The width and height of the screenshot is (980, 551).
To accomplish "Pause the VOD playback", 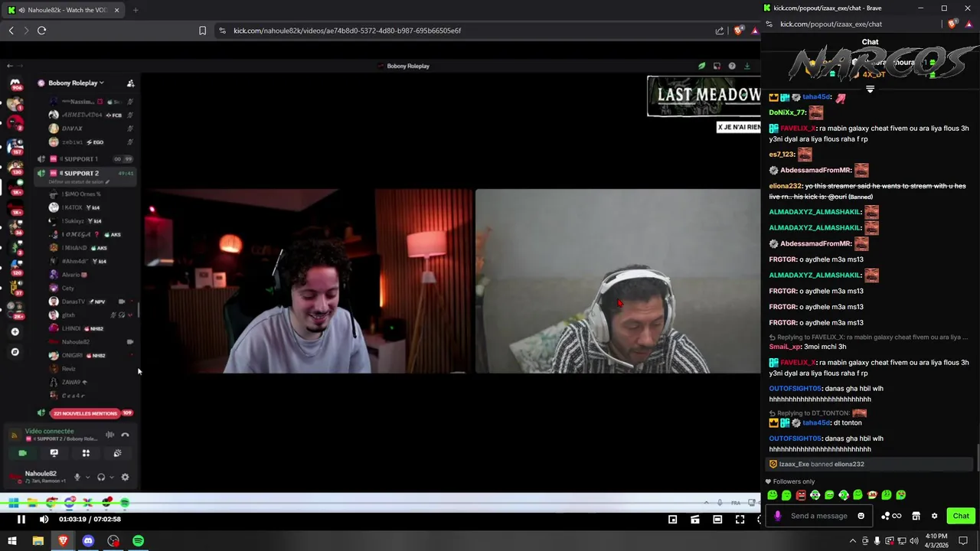I will [x=21, y=520].
